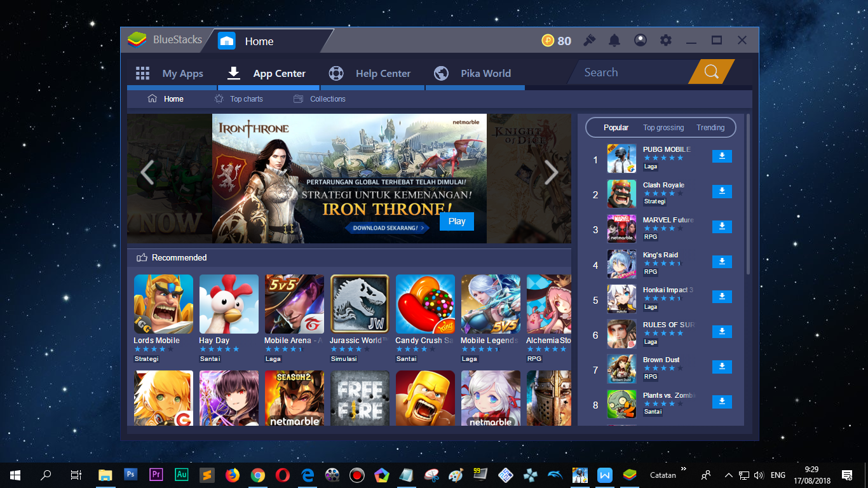868x488 pixels.
Task: Switch to the App Center tab
Action: tap(267, 73)
